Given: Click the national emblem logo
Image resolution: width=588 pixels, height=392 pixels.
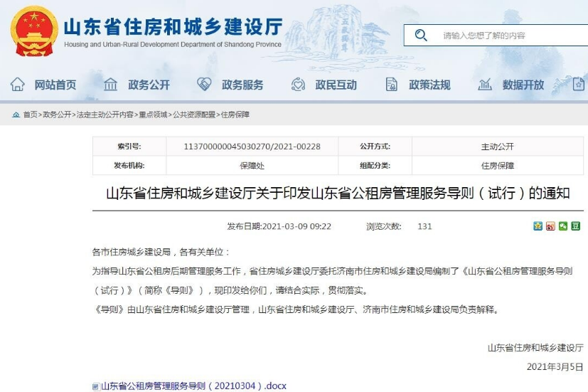Looking at the screenshot, I should pyautogui.click(x=34, y=31).
